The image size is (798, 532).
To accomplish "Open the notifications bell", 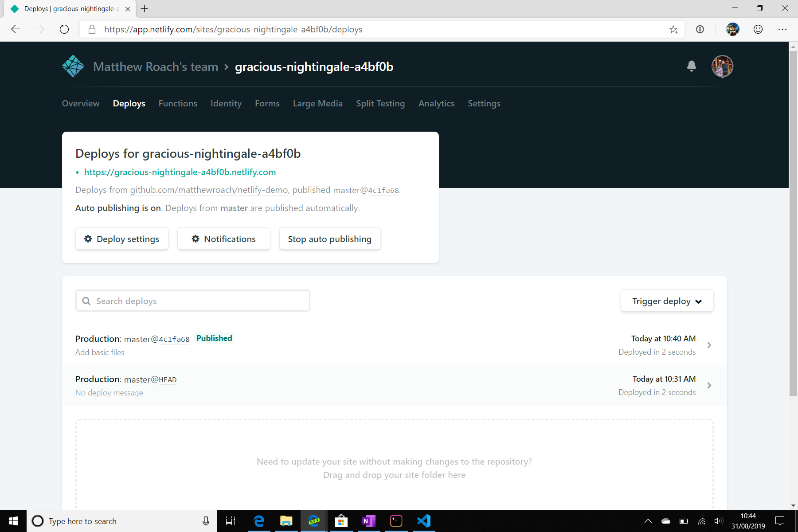I will (x=691, y=66).
